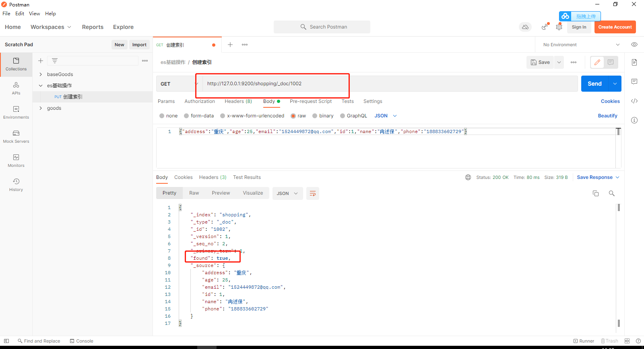Click the cloud sync status icon
Viewport: 644px width, 349px height.
(x=525, y=27)
